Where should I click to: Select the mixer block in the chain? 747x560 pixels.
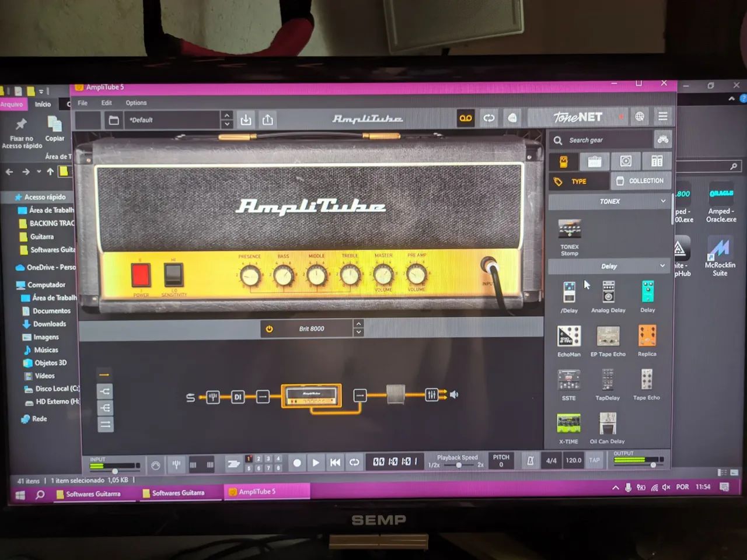coord(431,395)
